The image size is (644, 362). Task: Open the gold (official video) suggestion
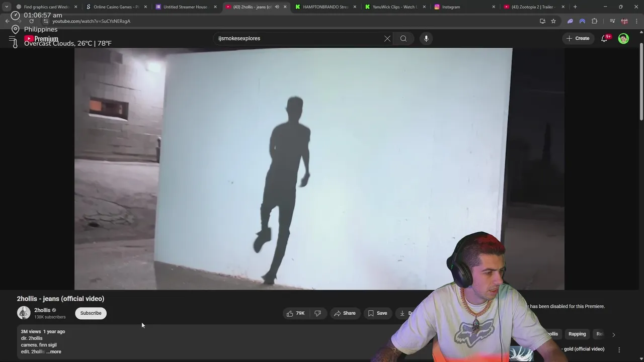pyautogui.click(x=584, y=349)
